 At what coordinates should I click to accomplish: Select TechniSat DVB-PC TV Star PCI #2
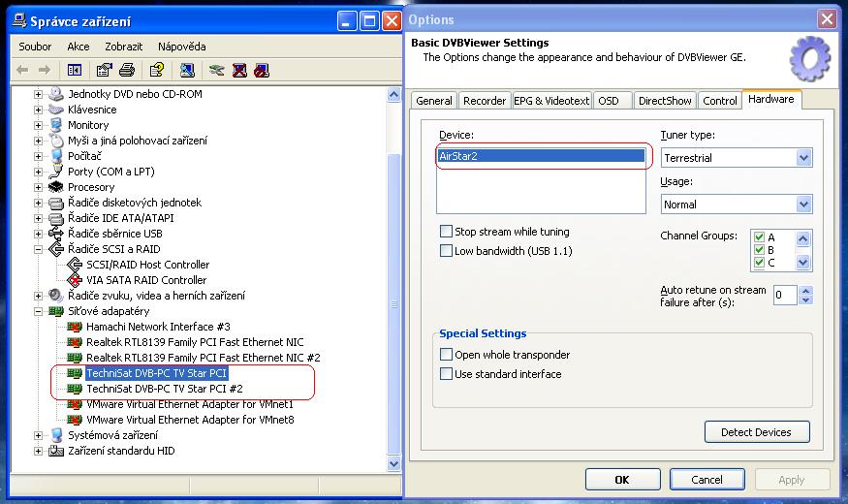pos(165,389)
